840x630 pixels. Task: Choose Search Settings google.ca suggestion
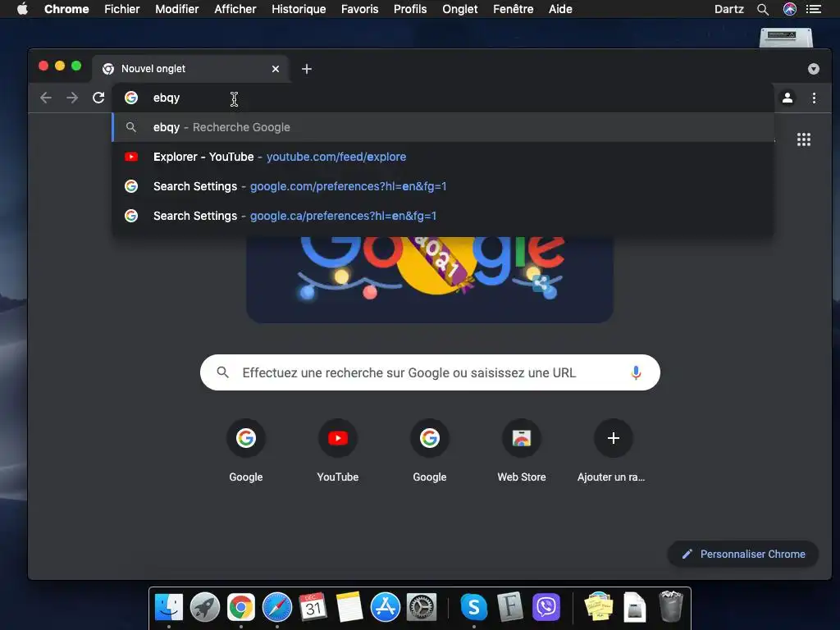[x=442, y=216]
